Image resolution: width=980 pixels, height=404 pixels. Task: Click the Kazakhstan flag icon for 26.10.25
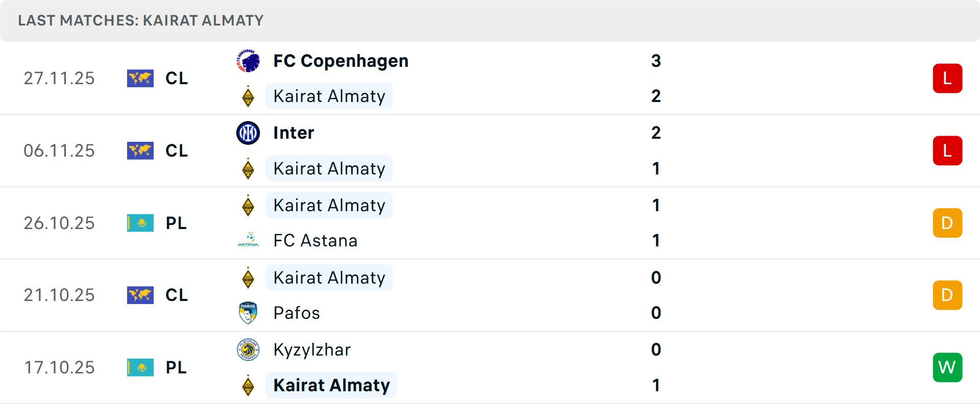(140, 223)
